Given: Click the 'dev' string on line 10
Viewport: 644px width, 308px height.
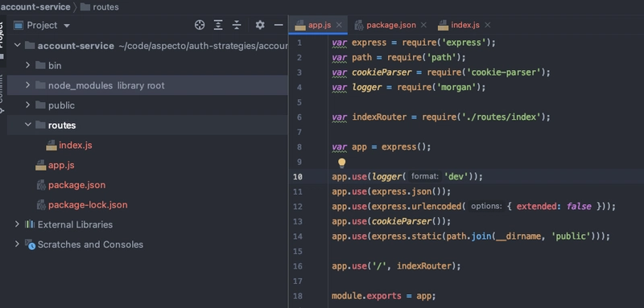Looking at the screenshot, I should [456, 176].
